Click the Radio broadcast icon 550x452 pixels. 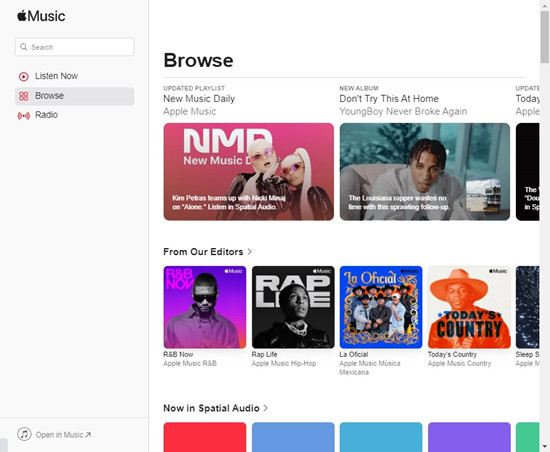pos(24,115)
